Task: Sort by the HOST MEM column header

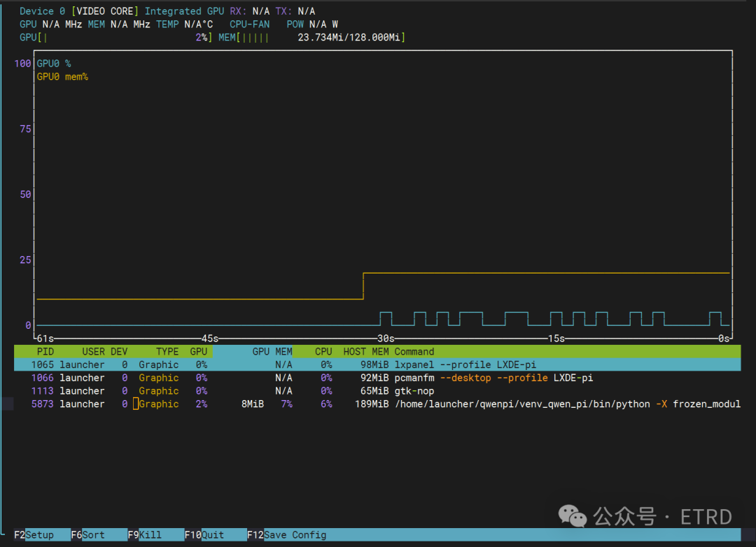Action: coord(366,351)
